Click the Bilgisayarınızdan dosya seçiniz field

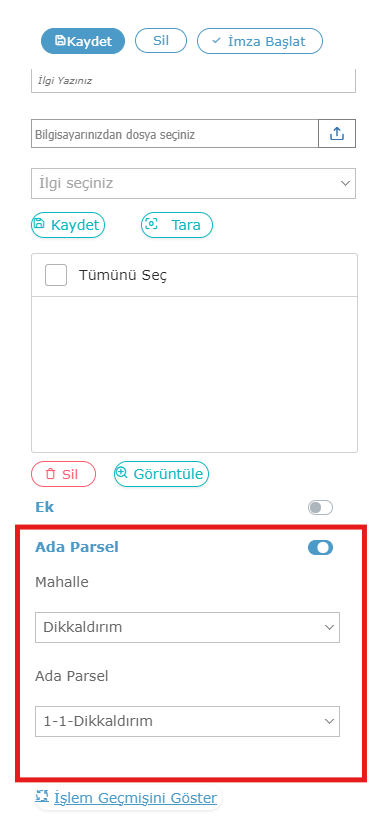click(175, 134)
